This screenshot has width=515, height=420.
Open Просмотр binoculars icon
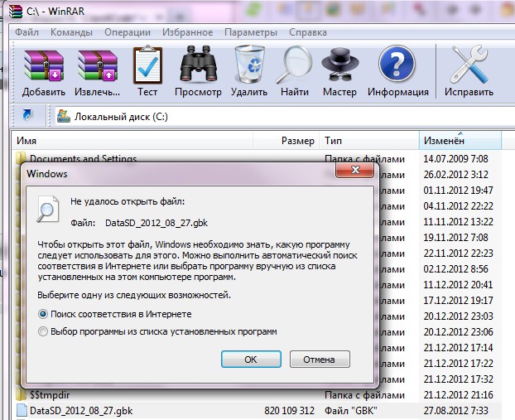point(199,64)
